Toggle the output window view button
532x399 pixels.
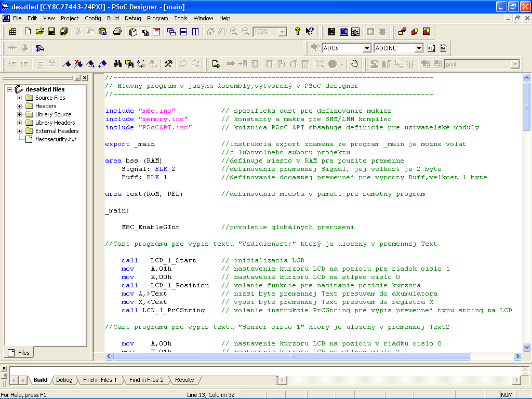145,32
